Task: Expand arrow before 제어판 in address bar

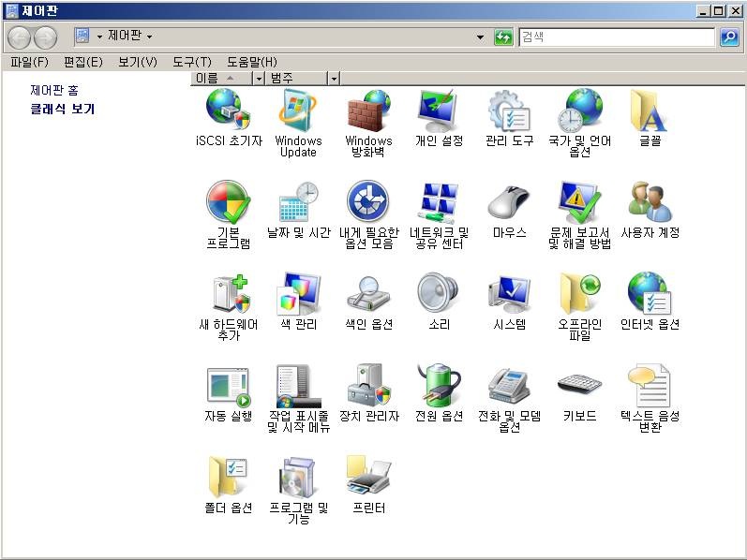Action: [x=99, y=37]
